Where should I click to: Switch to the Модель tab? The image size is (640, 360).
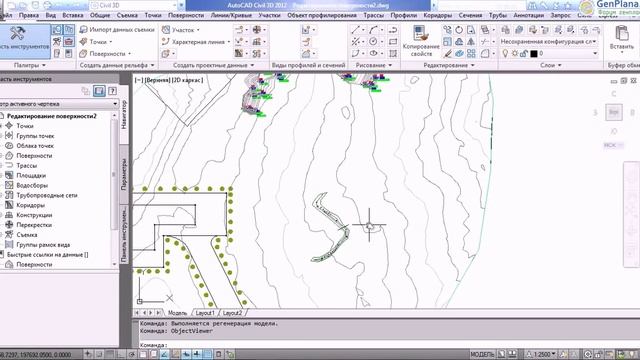177,313
